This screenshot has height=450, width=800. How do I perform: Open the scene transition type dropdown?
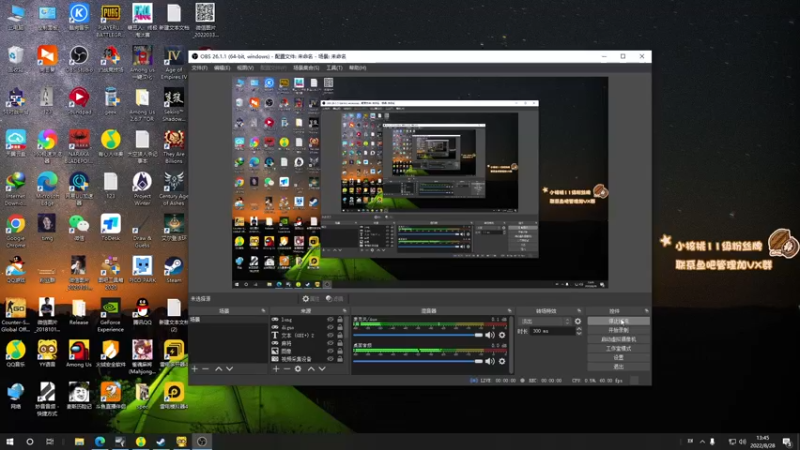pyautogui.click(x=544, y=321)
